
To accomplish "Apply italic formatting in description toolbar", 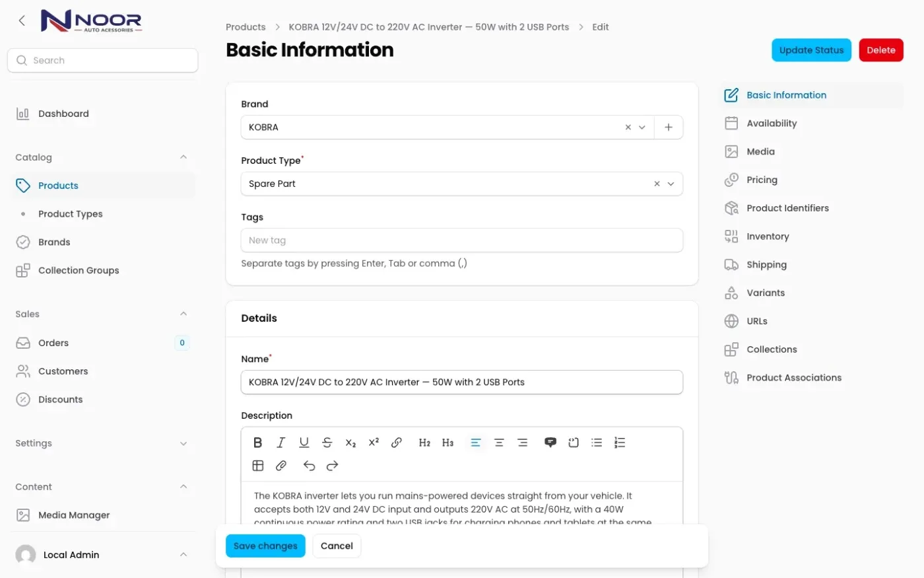I will pos(281,443).
